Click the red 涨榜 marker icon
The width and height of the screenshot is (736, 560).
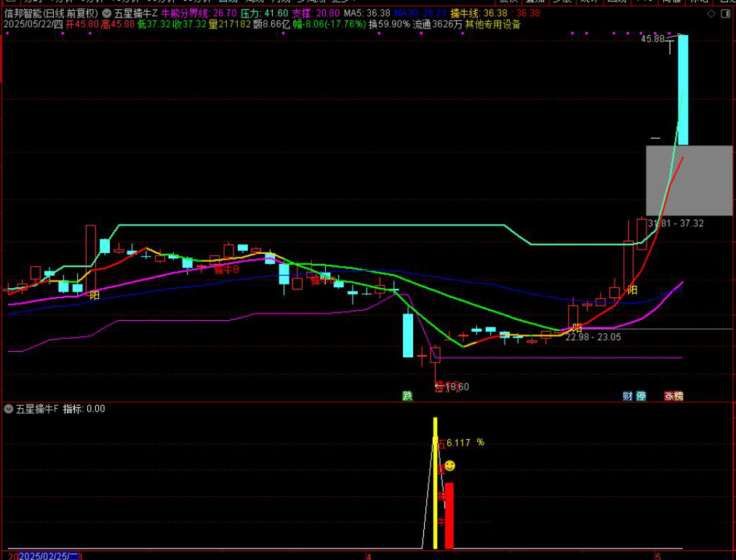[673, 396]
